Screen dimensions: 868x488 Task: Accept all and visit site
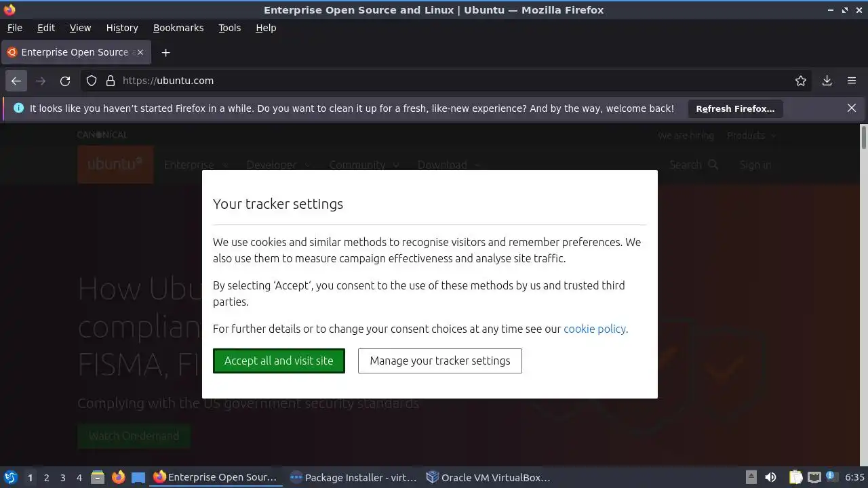tap(279, 361)
